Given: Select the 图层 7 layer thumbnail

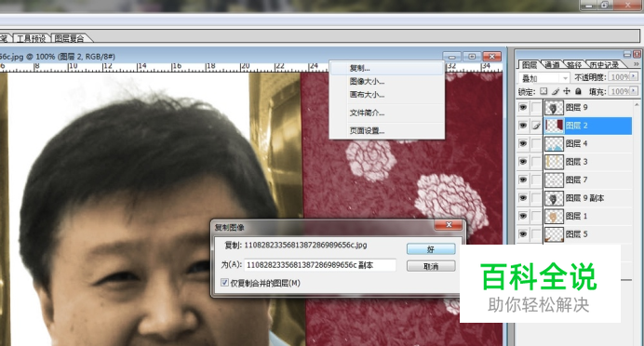Looking at the screenshot, I should click(x=554, y=180).
